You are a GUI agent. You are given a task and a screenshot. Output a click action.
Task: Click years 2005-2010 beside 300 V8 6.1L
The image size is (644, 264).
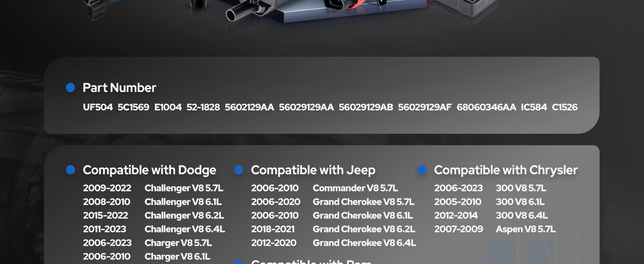pyautogui.click(x=458, y=202)
